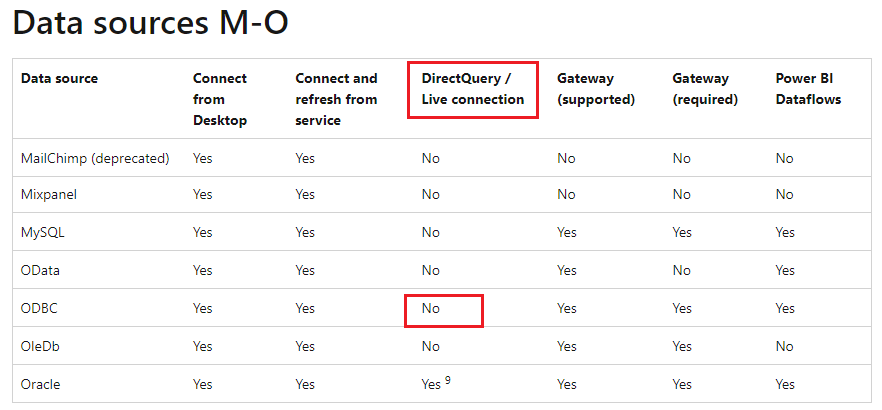Select OleDb's Power BI Dataflows No cell
Viewport: 882px width, 410px height.
(x=784, y=346)
